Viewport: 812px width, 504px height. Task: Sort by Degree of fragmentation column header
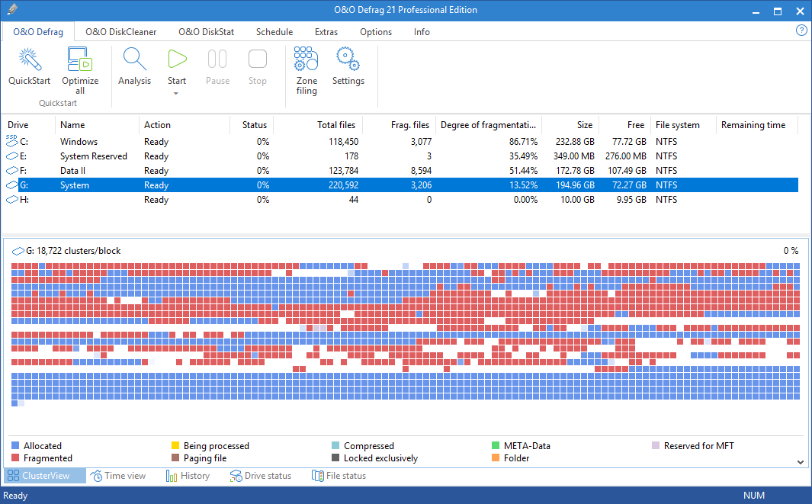(x=488, y=125)
